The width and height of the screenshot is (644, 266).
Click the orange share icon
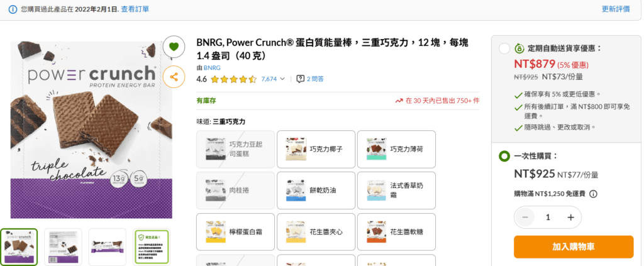click(174, 77)
